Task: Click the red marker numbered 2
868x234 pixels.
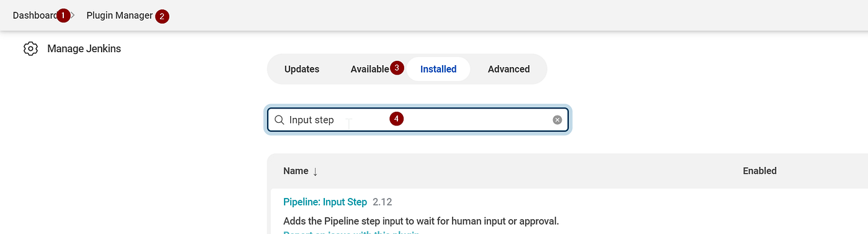Action: point(162,17)
